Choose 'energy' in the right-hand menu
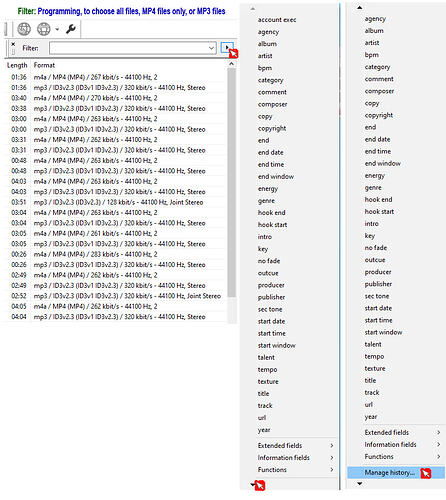 click(x=375, y=175)
